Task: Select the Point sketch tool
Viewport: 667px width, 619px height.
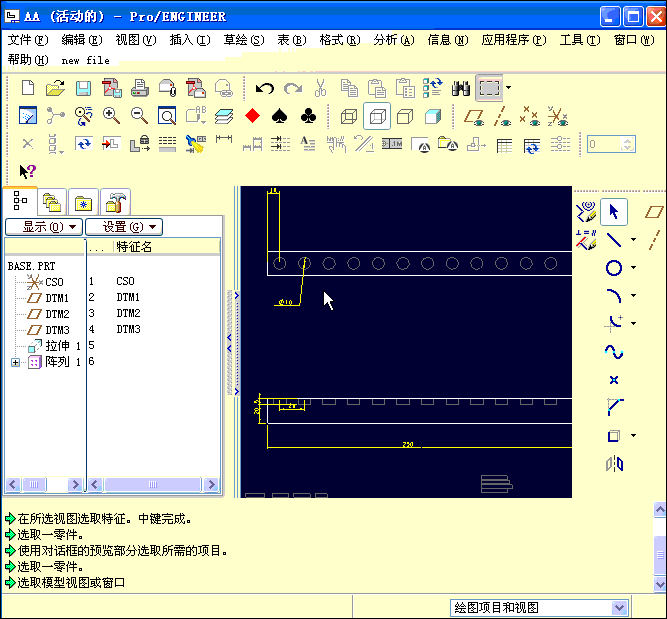Action: click(x=613, y=380)
